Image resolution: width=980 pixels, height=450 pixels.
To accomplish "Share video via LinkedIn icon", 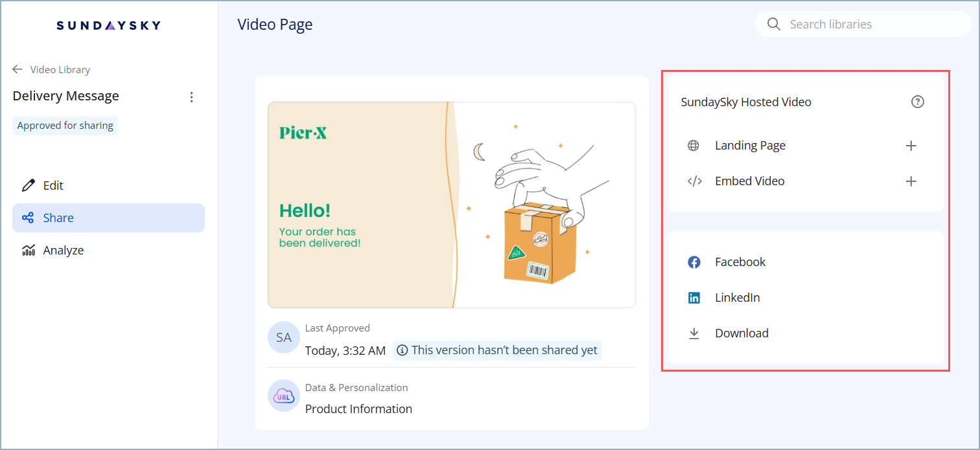I will pyautogui.click(x=694, y=298).
